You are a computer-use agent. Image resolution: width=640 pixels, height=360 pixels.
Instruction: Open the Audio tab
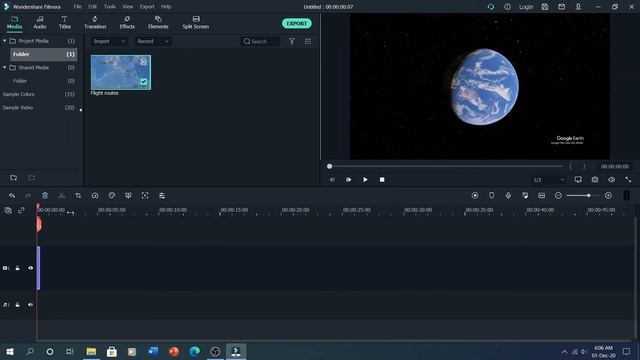tap(40, 22)
